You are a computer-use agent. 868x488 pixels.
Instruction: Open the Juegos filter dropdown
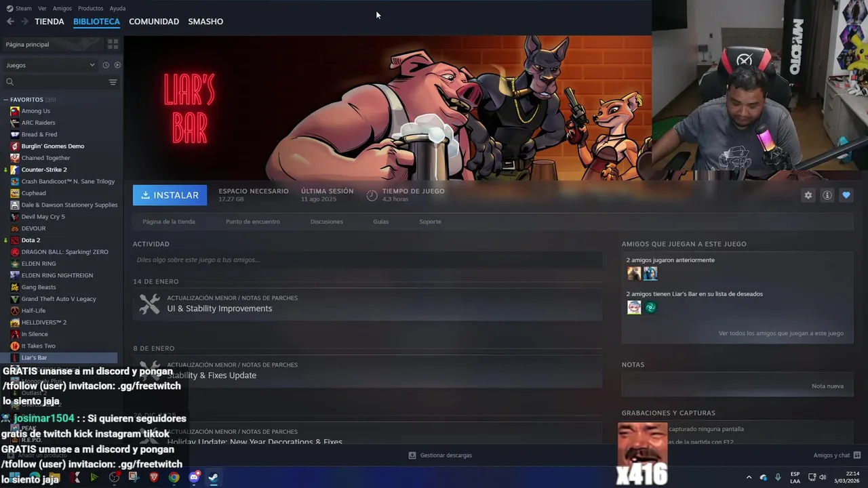(50, 65)
